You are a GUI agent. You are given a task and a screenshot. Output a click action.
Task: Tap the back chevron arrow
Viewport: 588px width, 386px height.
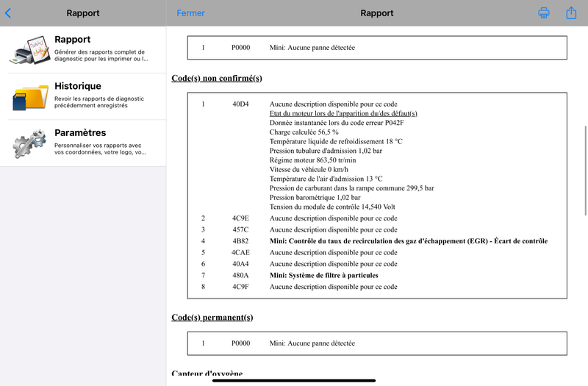(8, 13)
